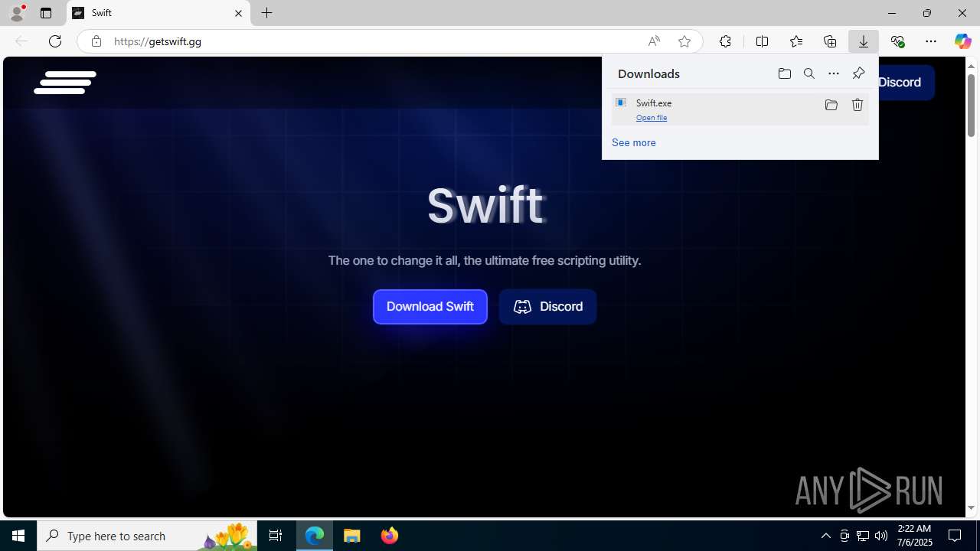
Task: Open more options in Downloads panel
Action: [x=834, y=73]
